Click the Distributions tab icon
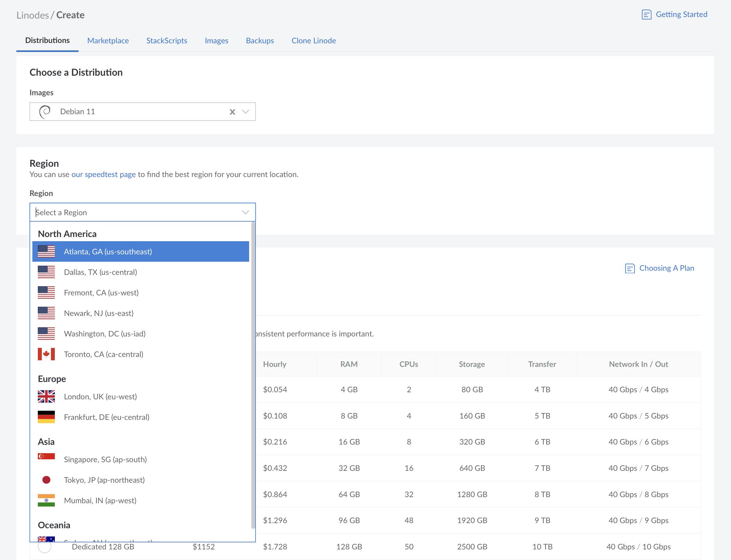The width and height of the screenshot is (731, 560). pos(47,41)
